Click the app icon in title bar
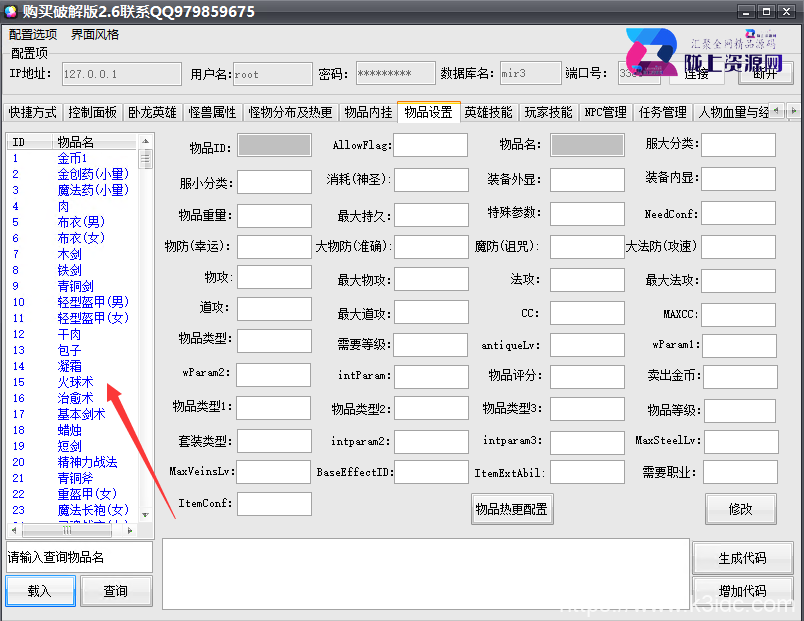The height and width of the screenshot is (621, 804). pos(11,11)
